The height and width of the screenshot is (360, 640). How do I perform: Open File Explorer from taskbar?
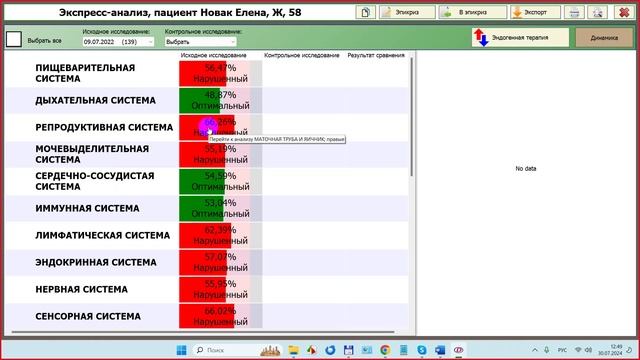(293, 350)
